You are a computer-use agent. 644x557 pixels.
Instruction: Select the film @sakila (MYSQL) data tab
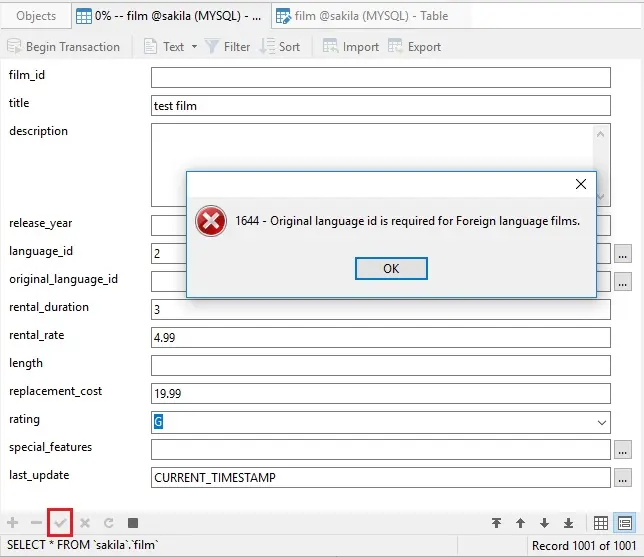click(x=171, y=16)
